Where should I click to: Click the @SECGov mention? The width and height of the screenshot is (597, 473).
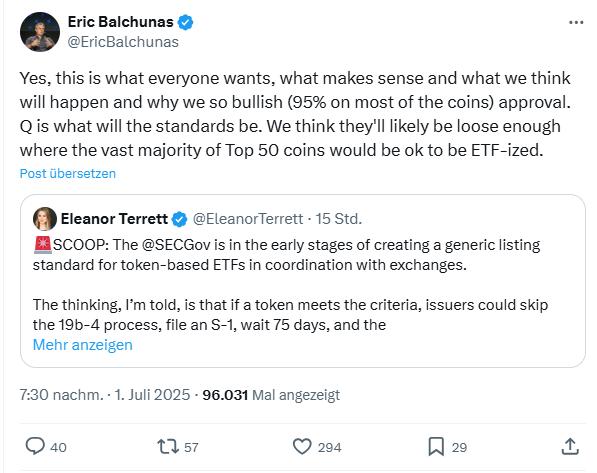tap(176, 245)
